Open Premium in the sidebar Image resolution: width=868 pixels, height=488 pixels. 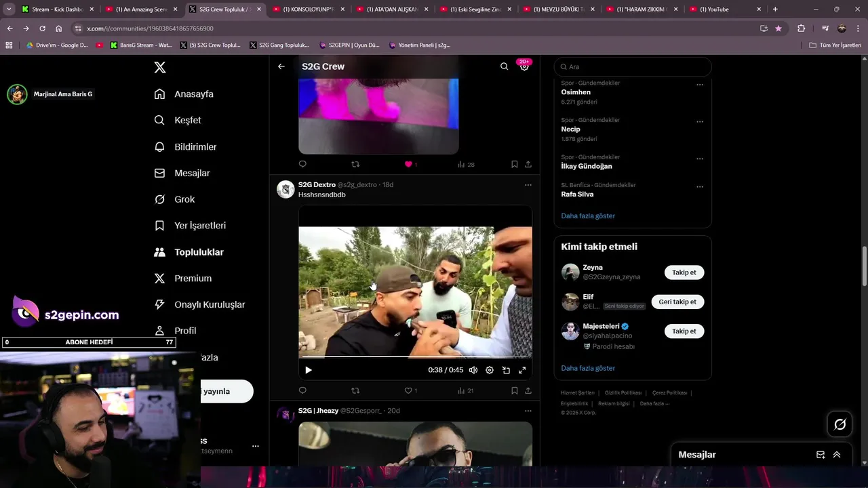182,278
